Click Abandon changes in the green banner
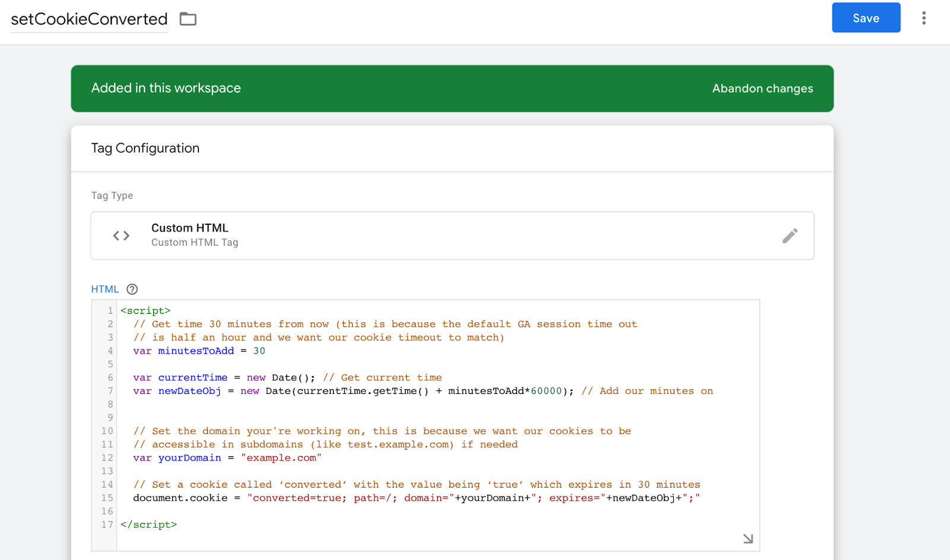 point(762,88)
